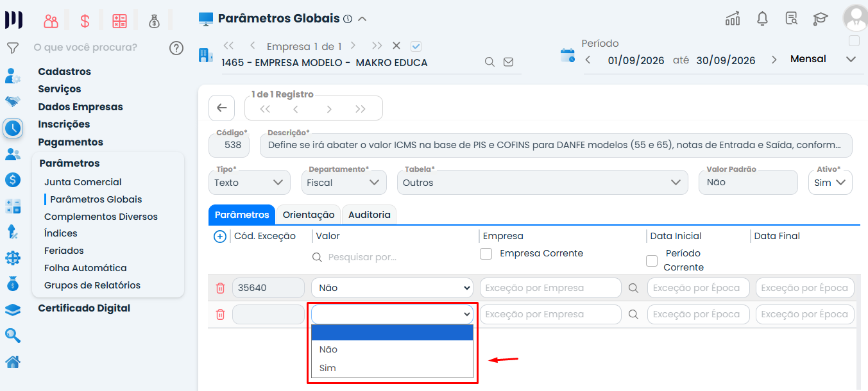Viewport: 868px width, 391px height.
Task: Open the layers stack sidebar icon
Action: 12,310
